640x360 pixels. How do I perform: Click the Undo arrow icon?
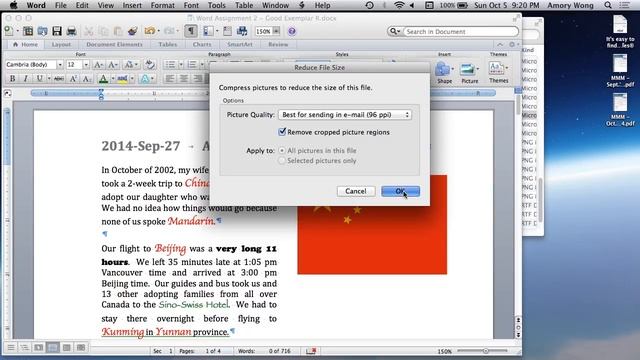[150, 31]
